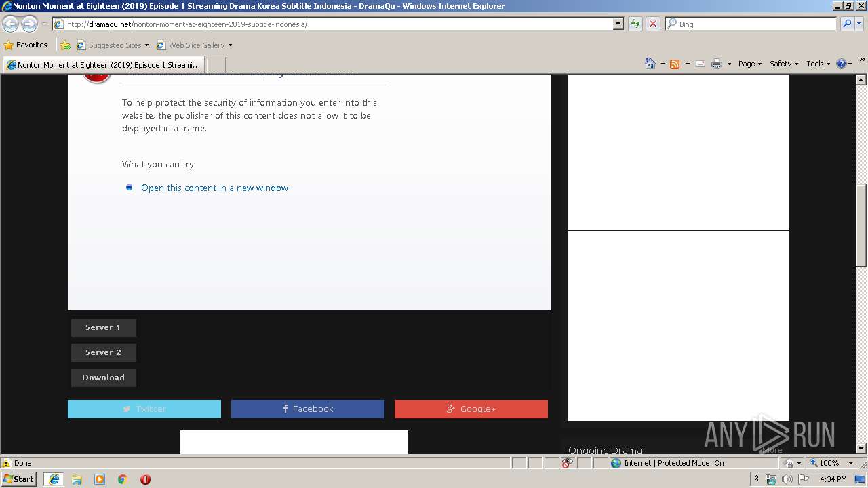Expand the address bar URL dropdown
The image size is (868, 488).
(618, 24)
